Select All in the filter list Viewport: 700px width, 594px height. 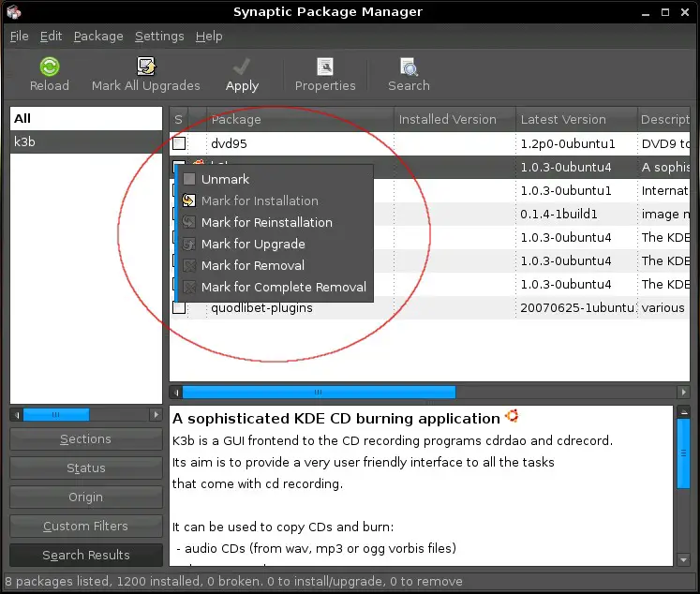[x=85, y=118]
